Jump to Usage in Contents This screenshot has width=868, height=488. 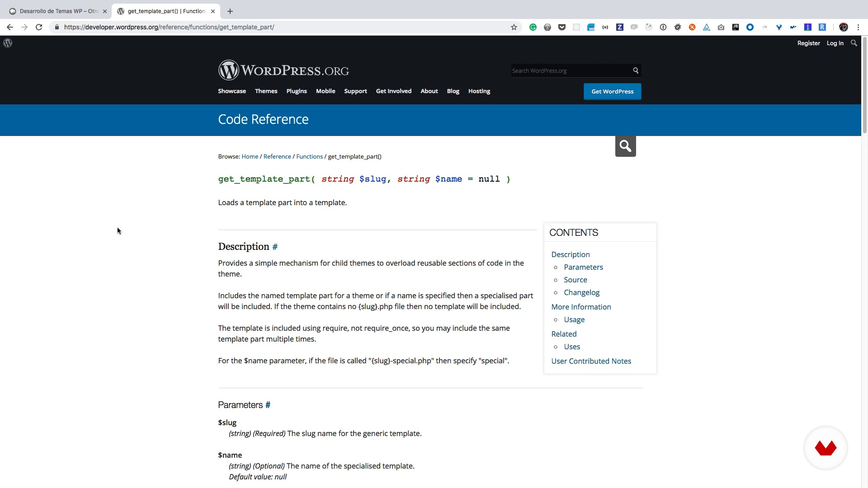[x=574, y=319]
